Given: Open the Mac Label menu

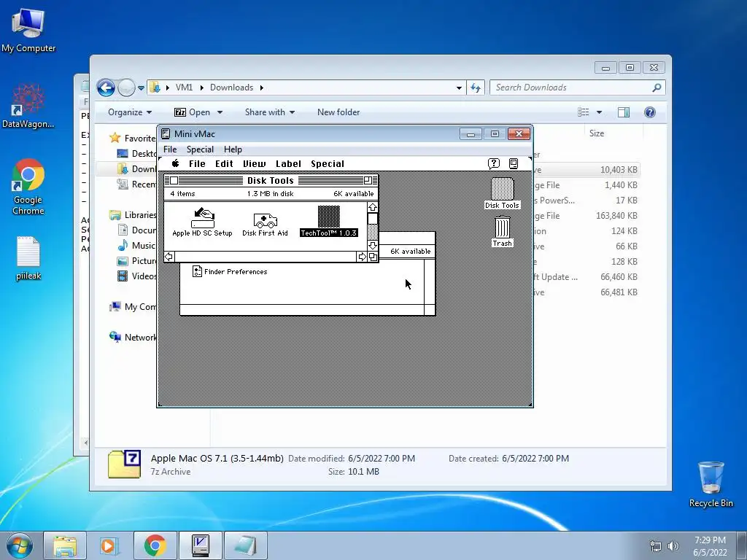Looking at the screenshot, I should click(x=288, y=163).
